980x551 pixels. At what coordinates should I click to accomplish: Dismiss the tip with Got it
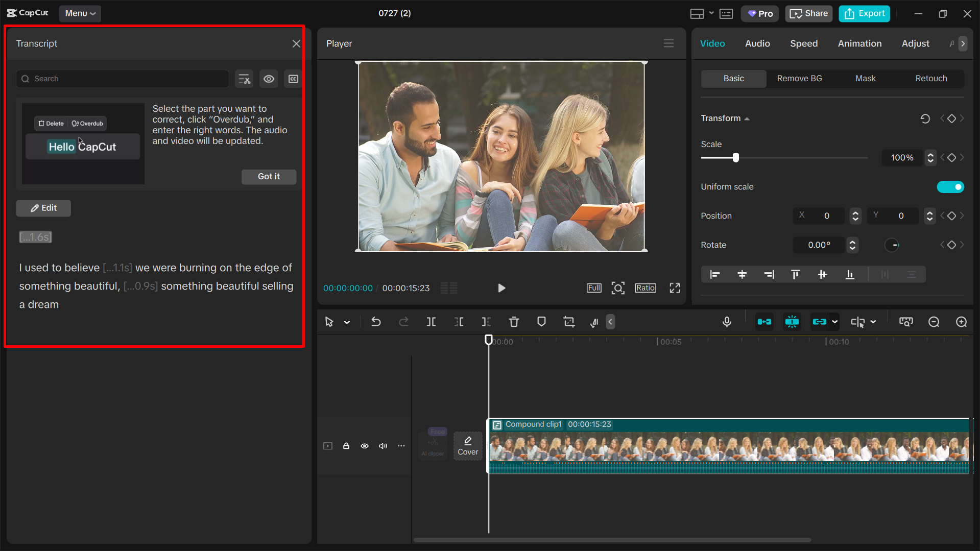[x=269, y=177]
